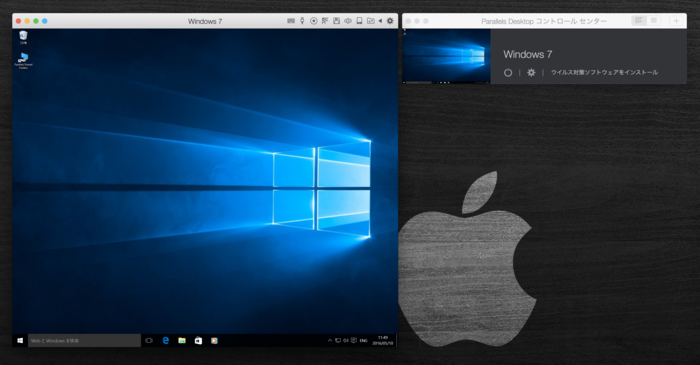Viewport: 700px width, 365px height.
Task: Minimize the Windows 7 VM window with yellow button
Action: click(27, 21)
